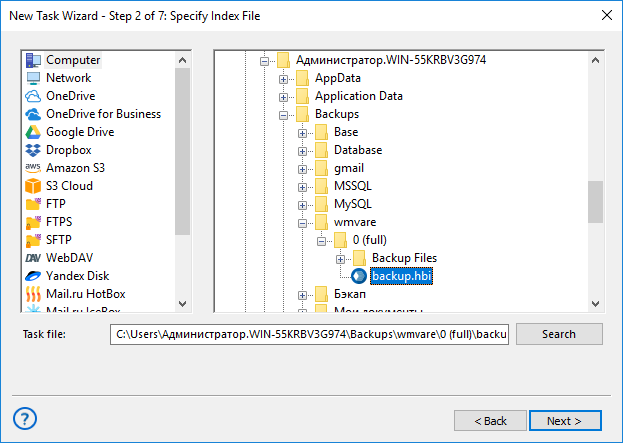Screen dimensions: 623x443
Task: Pick the Dropbox icon
Action: pyautogui.click(x=33, y=150)
